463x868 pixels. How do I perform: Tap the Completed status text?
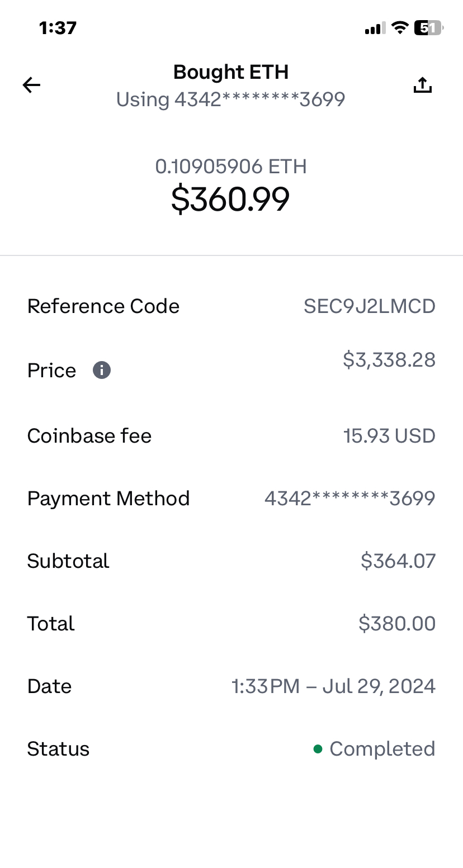coord(382,749)
